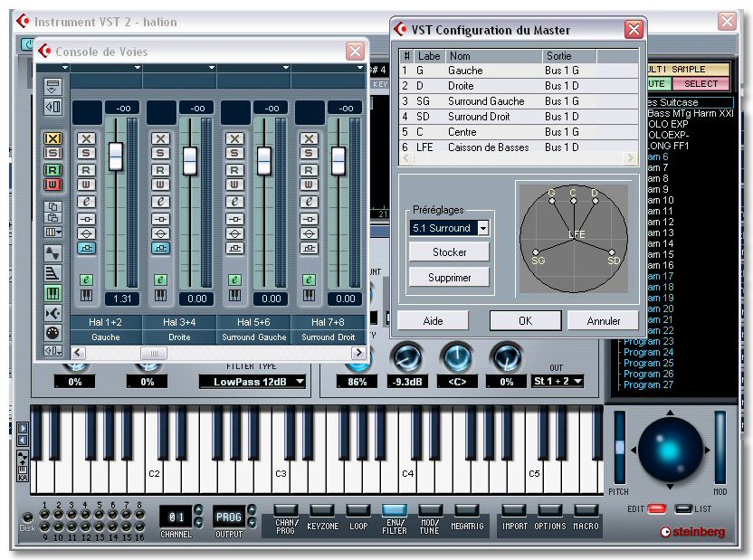Toggle global solo in mixer common panel

point(52,153)
